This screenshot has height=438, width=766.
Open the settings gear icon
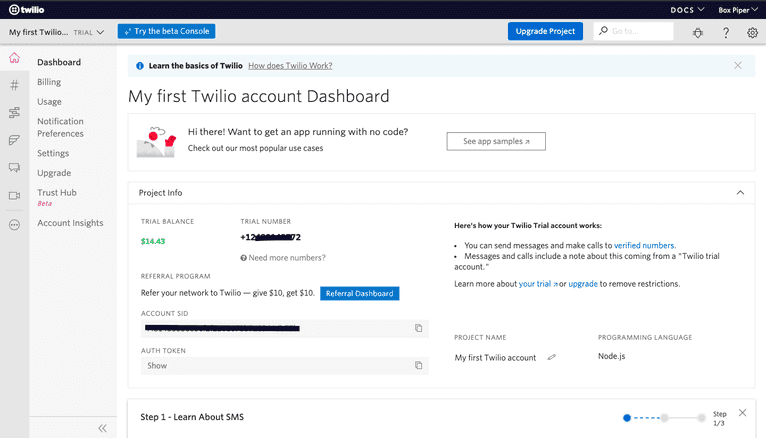click(x=753, y=32)
